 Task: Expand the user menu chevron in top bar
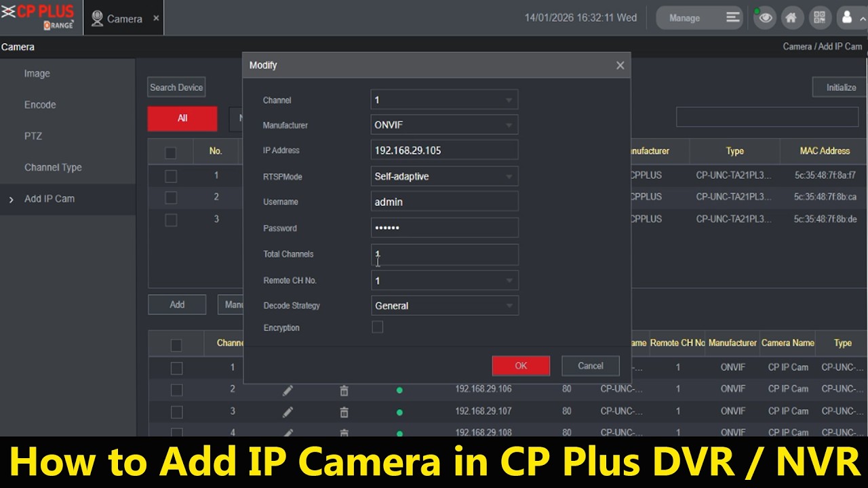pos(863,18)
